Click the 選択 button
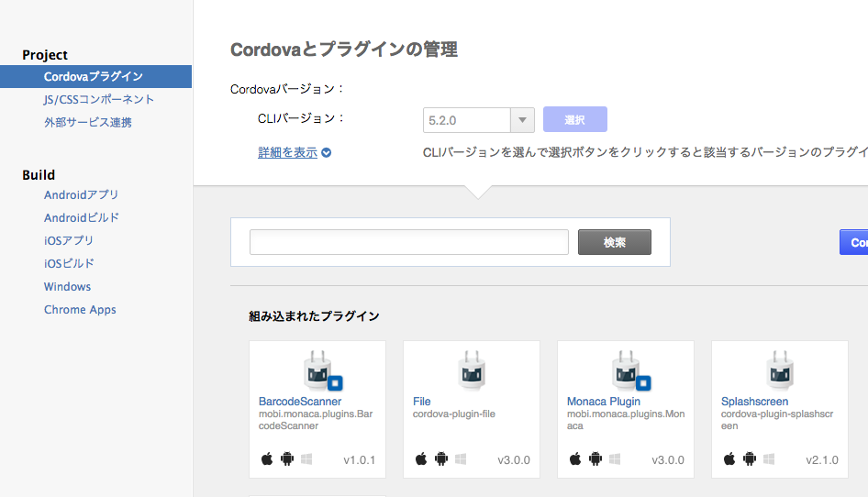This screenshot has width=868, height=497. coord(574,119)
